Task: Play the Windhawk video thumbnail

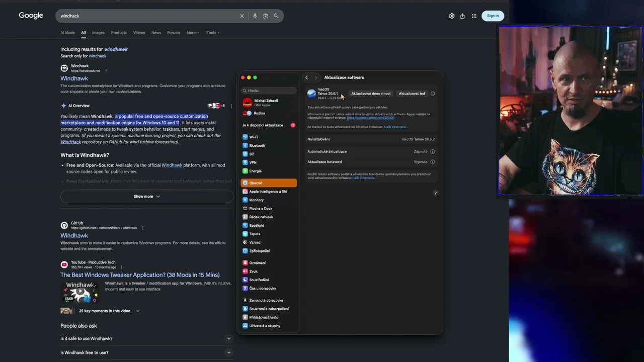Action: click(80, 292)
